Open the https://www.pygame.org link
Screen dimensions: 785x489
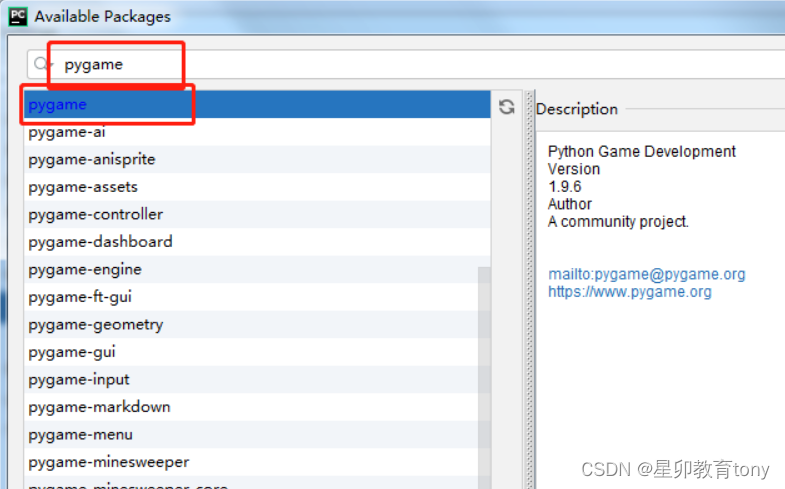pyautogui.click(x=630, y=292)
